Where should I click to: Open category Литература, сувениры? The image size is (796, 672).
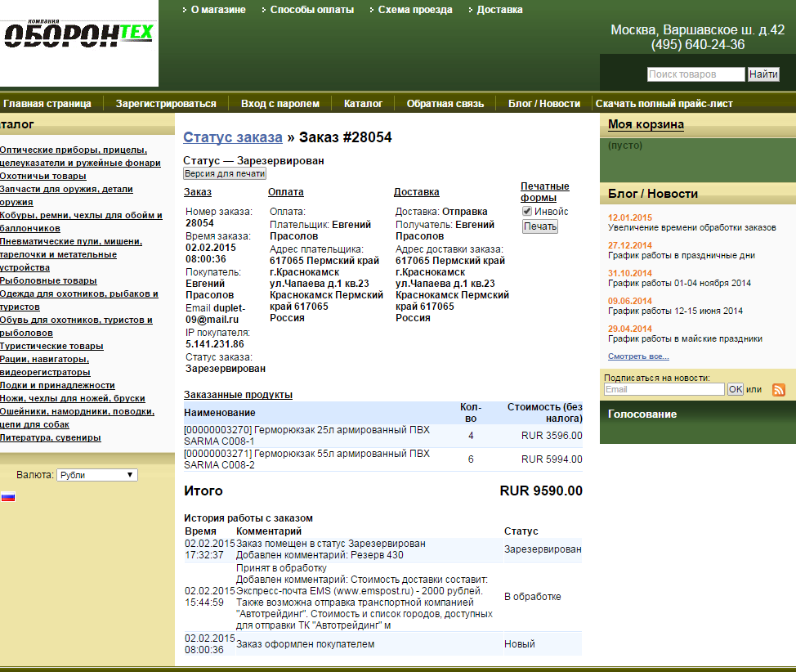coord(50,438)
